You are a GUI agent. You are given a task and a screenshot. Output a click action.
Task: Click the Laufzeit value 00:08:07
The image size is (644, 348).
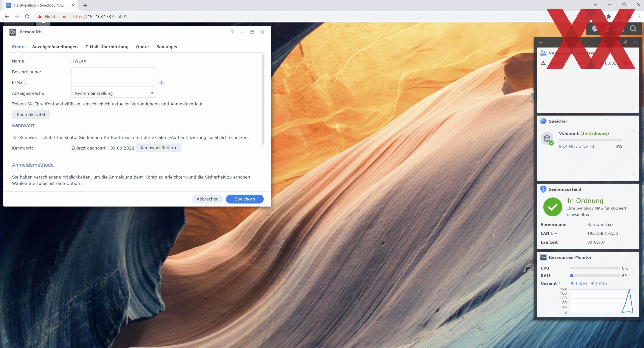(x=596, y=242)
